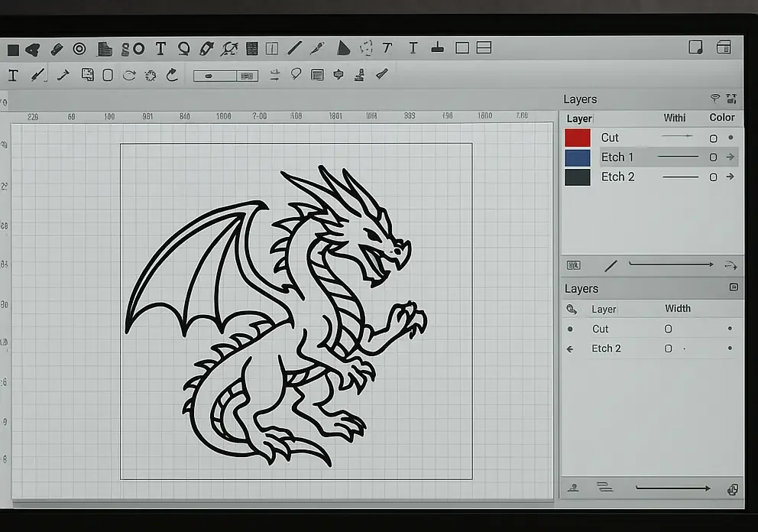Click the wireless signal icon beside upper Layers title
Viewport: 758px width, 532px height.
(715, 98)
